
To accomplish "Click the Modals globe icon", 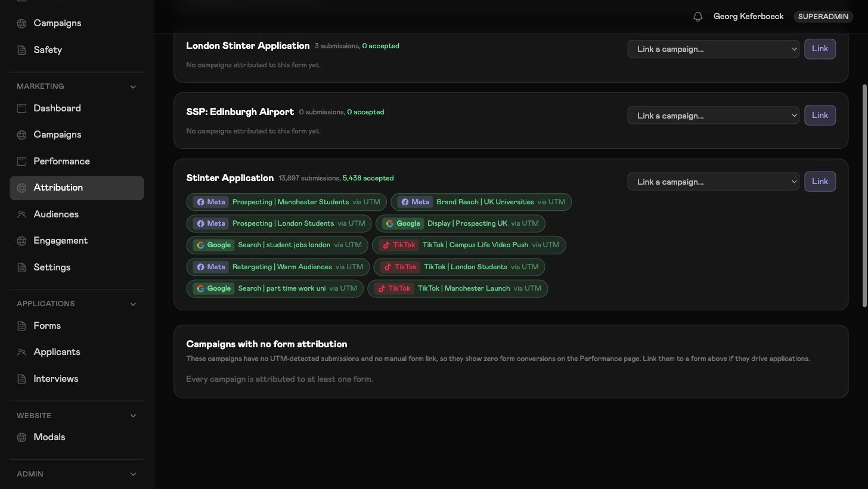I will [x=21, y=437].
